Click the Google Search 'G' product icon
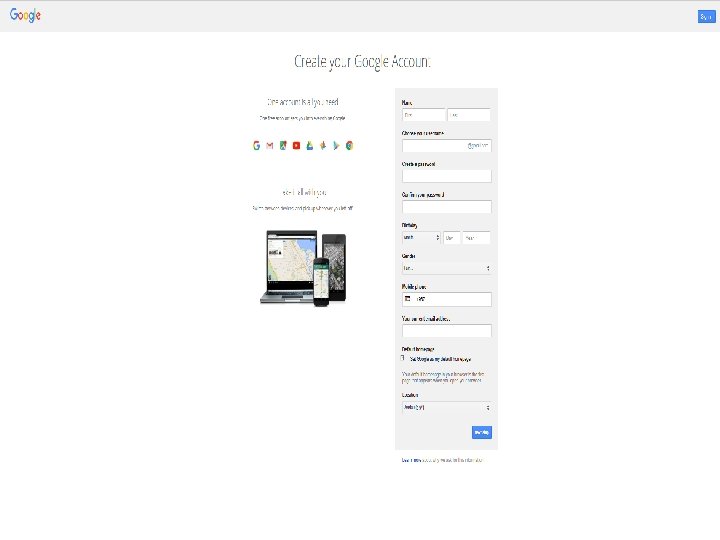The width and height of the screenshot is (720, 540). coord(256,146)
